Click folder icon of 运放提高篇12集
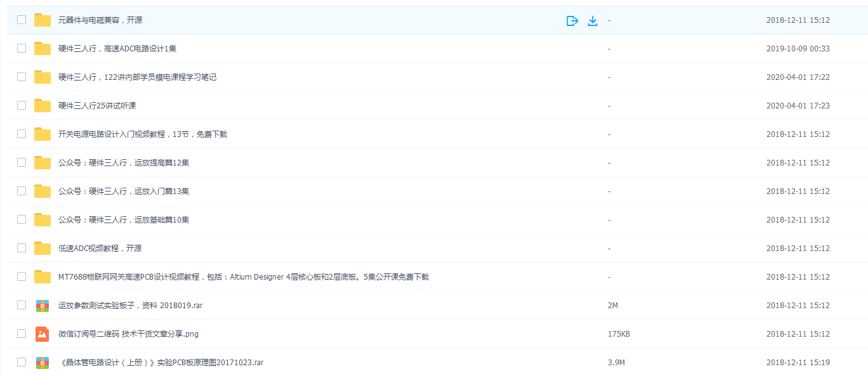Viewport: 868px width, 376px height. pos(43,162)
